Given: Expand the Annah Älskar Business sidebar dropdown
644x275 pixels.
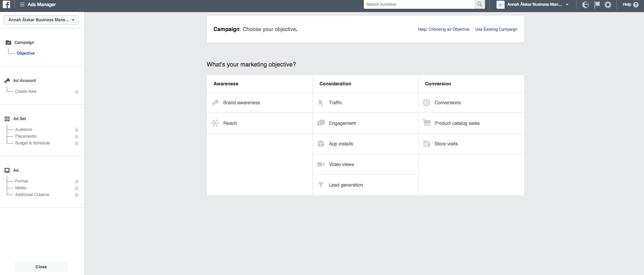Looking at the screenshot, I should click(x=41, y=20).
